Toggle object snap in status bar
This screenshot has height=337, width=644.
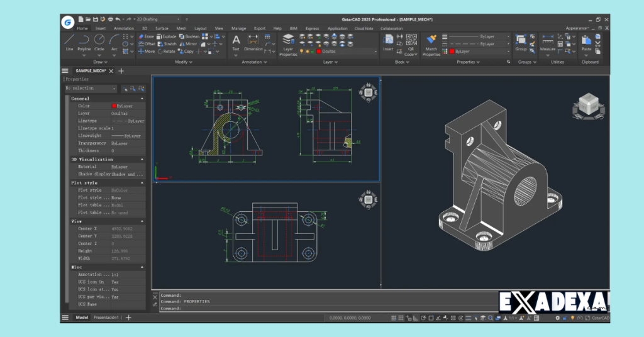tap(431, 318)
